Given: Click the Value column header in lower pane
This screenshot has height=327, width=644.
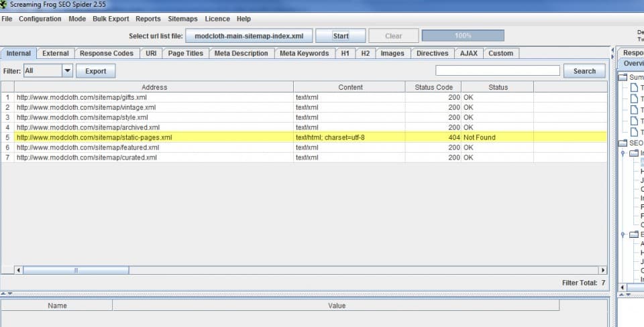Looking at the screenshot, I should [336, 306].
